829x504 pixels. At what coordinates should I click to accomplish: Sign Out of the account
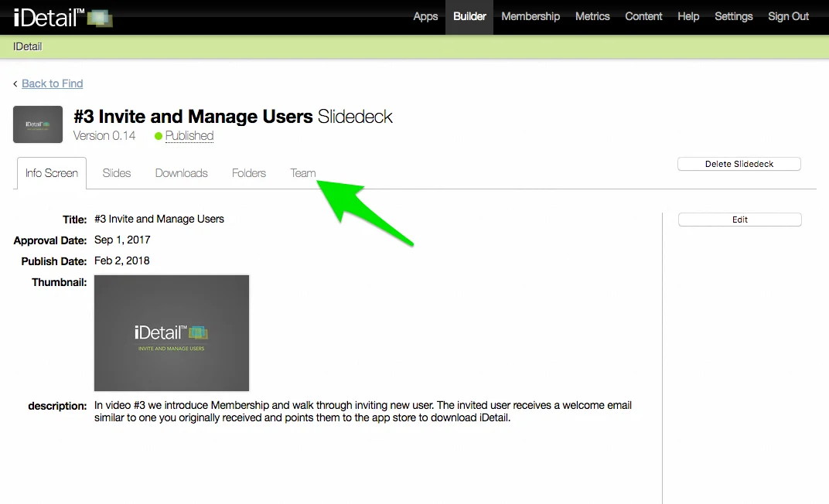pyautogui.click(x=788, y=16)
